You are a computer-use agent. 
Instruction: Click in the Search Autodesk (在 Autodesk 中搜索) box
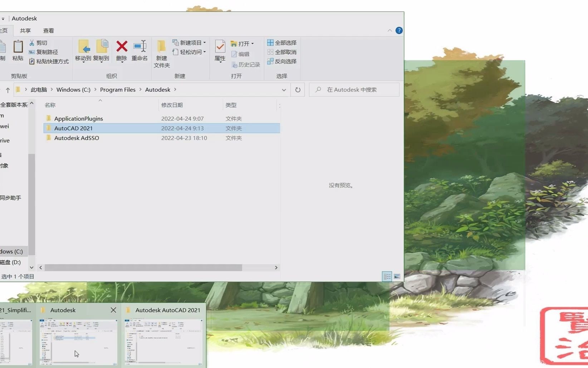pos(354,90)
